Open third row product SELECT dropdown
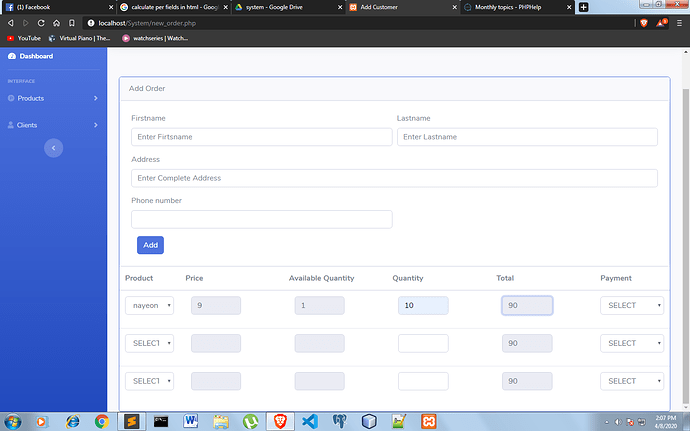The height and width of the screenshot is (431, 690). point(150,381)
